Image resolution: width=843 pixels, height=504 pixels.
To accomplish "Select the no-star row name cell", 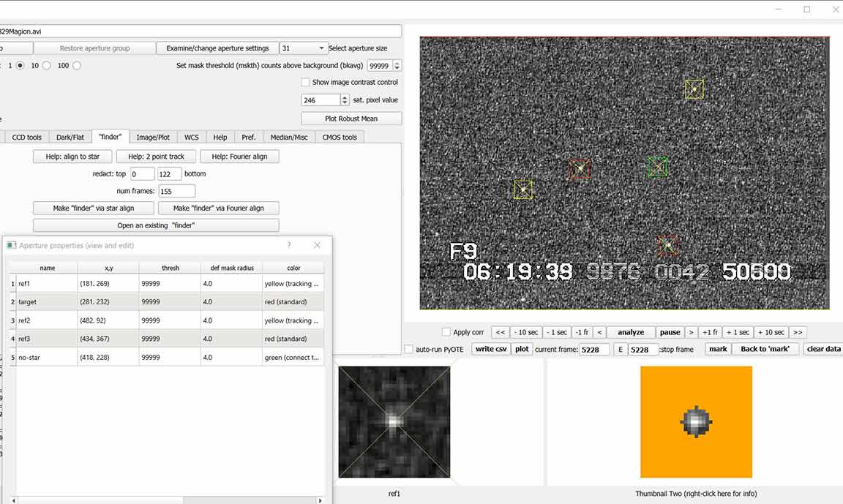I will coord(48,357).
